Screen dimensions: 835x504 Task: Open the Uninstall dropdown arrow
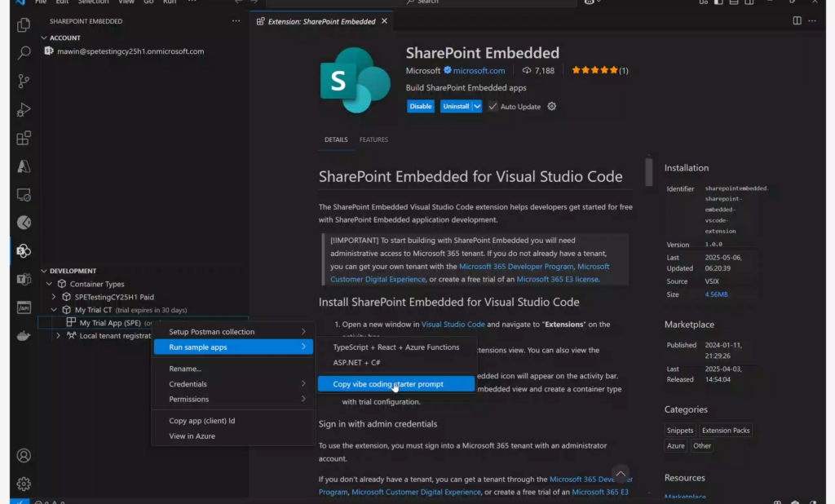(477, 106)
